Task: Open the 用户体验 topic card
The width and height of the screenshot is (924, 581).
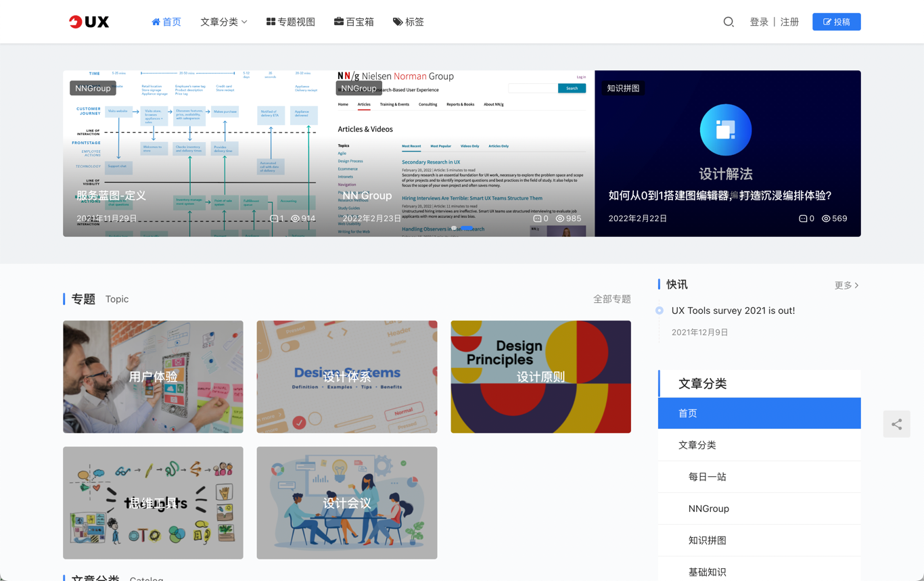Action: 153,377
